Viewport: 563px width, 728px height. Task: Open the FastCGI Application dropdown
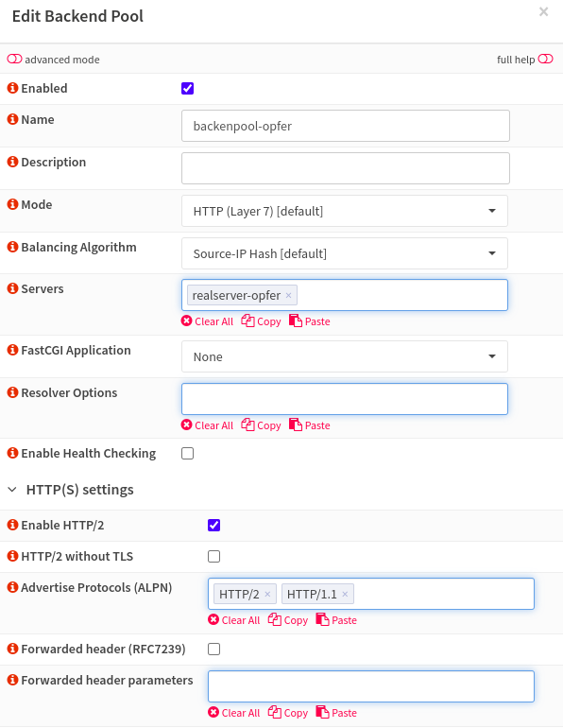(x=345, y=356)
